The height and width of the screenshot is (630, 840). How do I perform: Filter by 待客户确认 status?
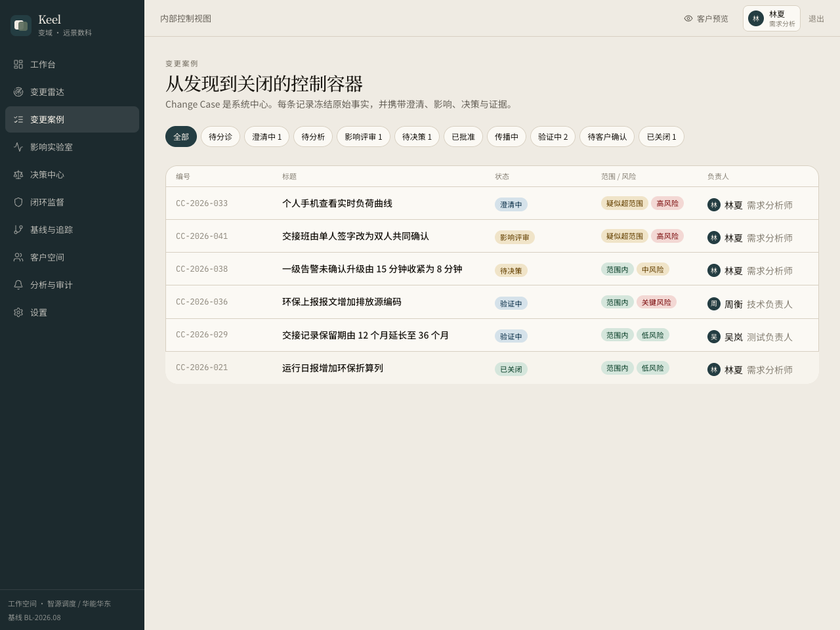(607, 136)
